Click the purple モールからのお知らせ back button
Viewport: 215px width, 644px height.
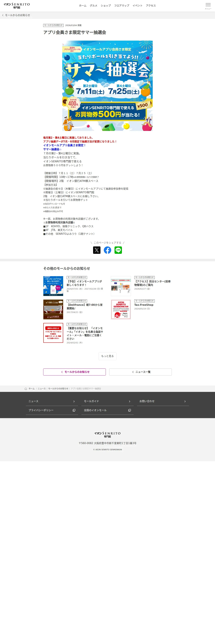(74, 372)
